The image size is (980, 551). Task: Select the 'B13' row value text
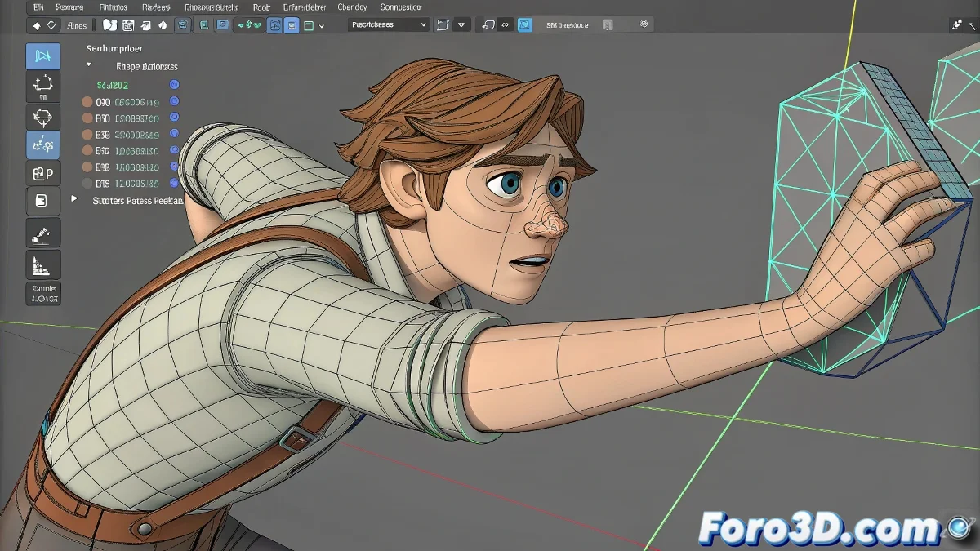(x=137, y=167)
